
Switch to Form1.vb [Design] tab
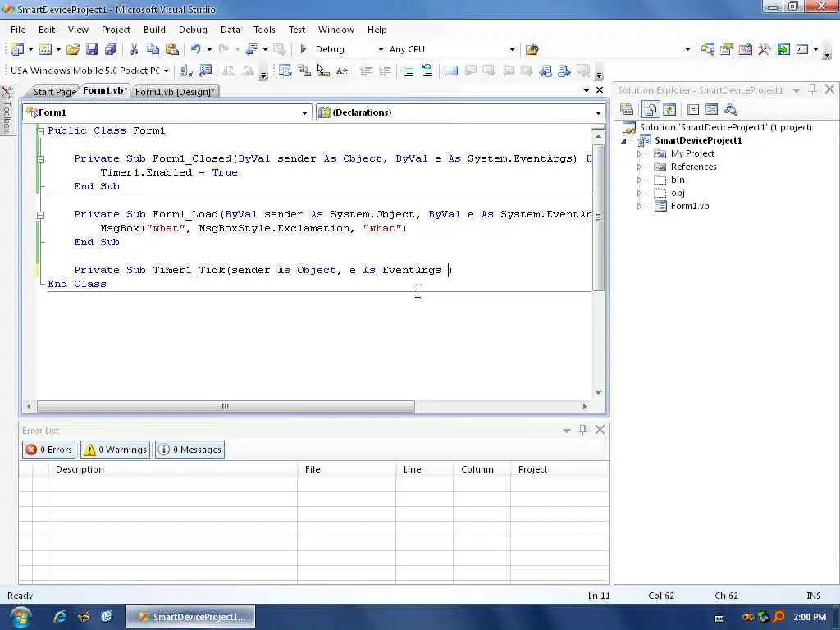(x=175, y=92)
